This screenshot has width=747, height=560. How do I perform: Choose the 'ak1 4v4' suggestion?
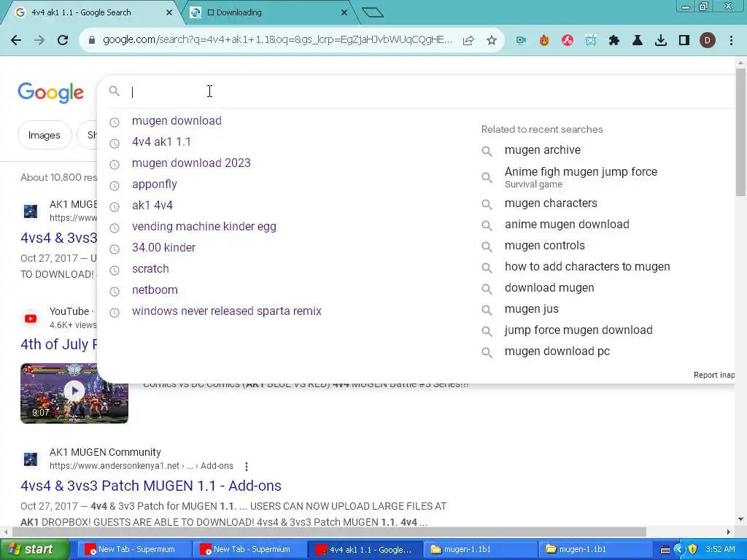point(152,205)
